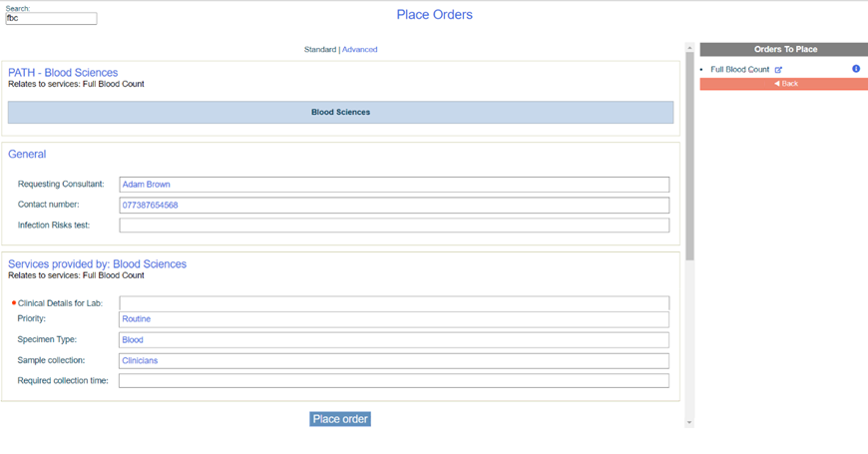Viewport: 868px width, 454px height.
Task: Click the Place order button
Action: [x=340, y=419]
